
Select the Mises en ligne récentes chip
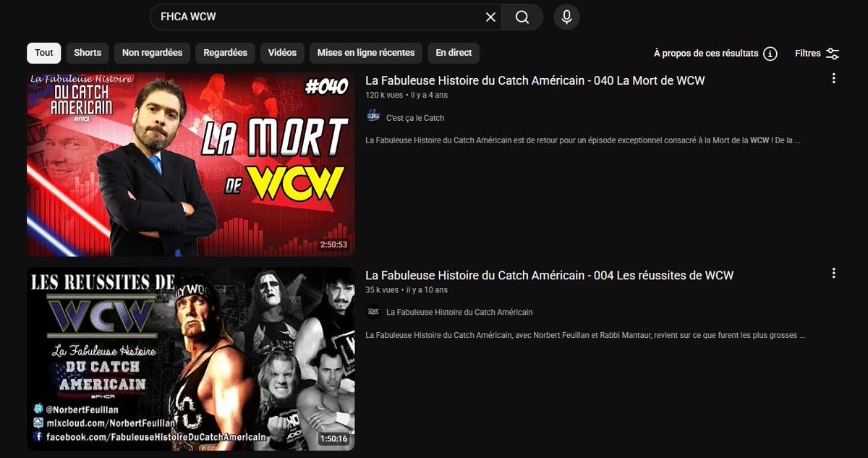366,53
